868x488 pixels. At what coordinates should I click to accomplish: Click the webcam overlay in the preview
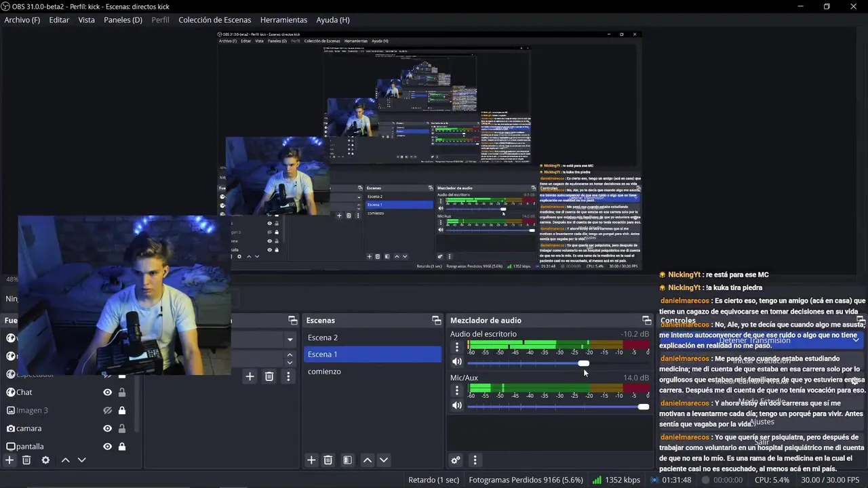pyautogui.click(x=124, y=296)
